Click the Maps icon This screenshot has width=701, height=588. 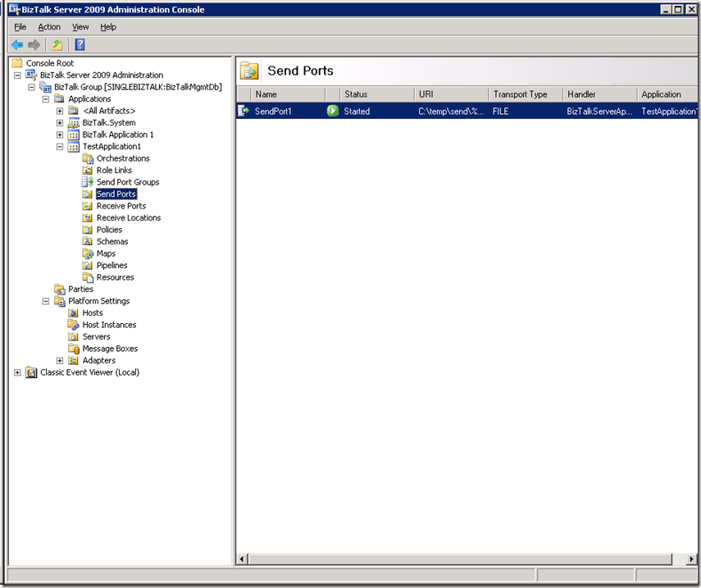point(88,253)
